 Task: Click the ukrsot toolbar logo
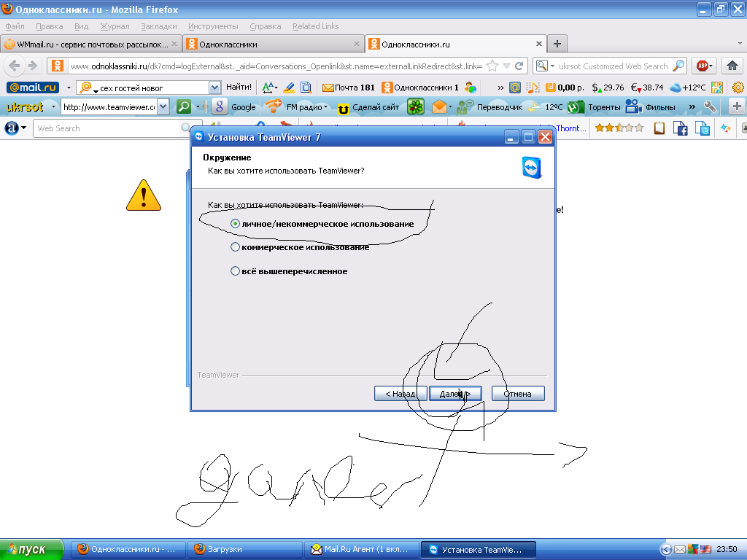tap(24, 107)
